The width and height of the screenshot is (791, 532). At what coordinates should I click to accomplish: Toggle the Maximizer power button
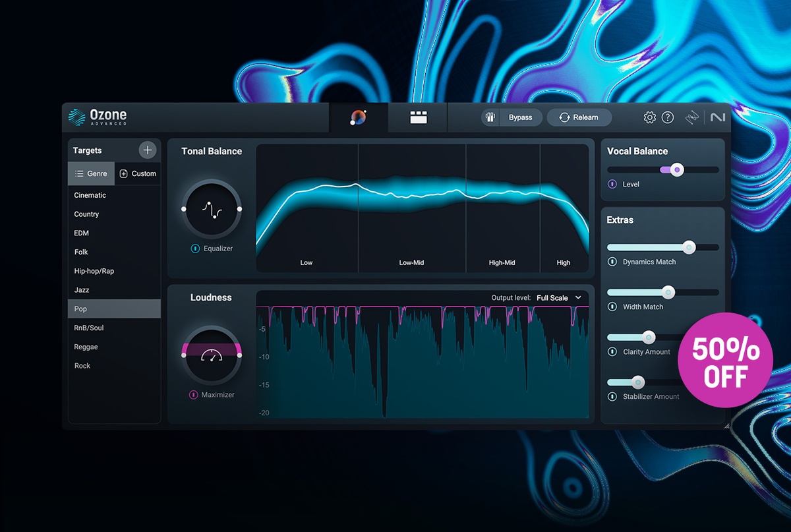(x=194, y=395)
